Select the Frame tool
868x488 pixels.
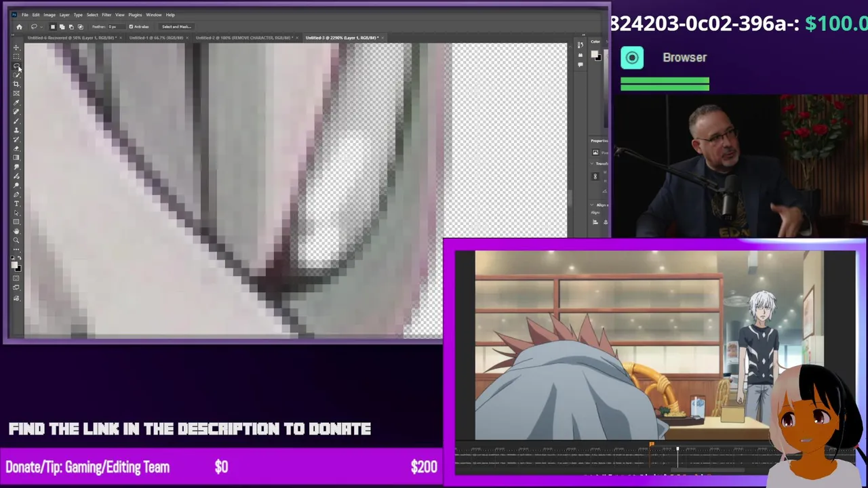(16, 94)
